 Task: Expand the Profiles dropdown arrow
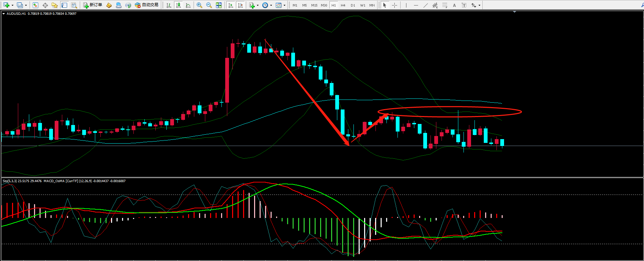coord(26,5)
